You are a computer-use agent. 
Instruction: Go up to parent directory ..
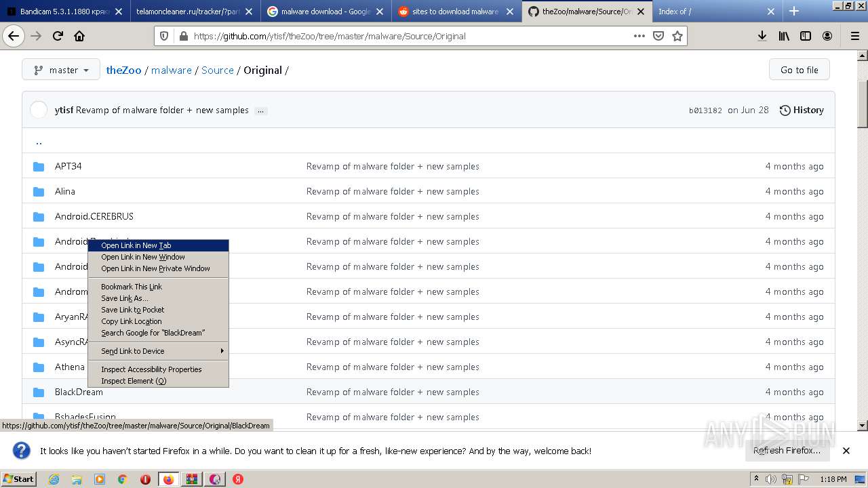tap(39, 142)
